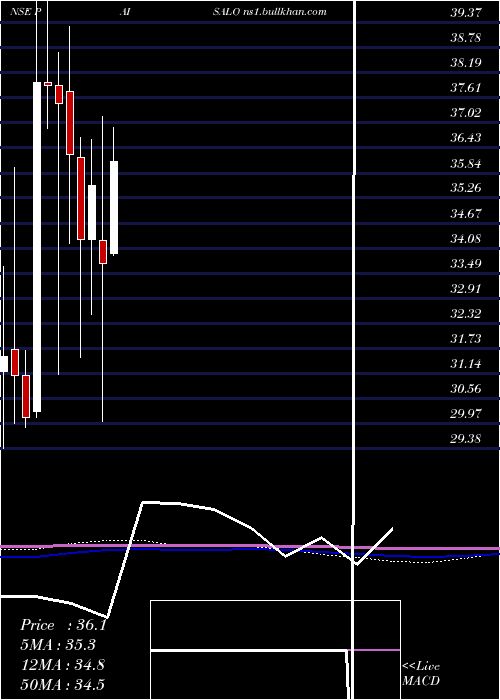Click the 32.91 price axis label
This screenshot has width=500, height=700.
click(x=466, y=288)
